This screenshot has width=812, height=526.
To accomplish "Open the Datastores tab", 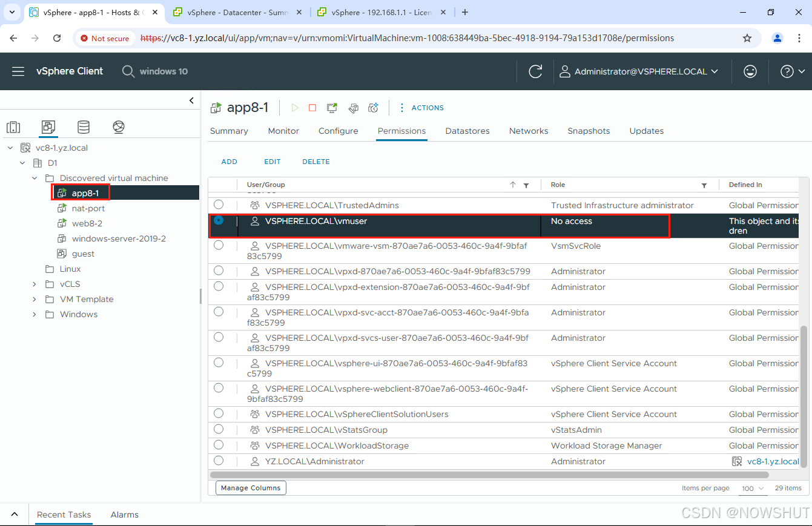I will (x=467, y=131).
